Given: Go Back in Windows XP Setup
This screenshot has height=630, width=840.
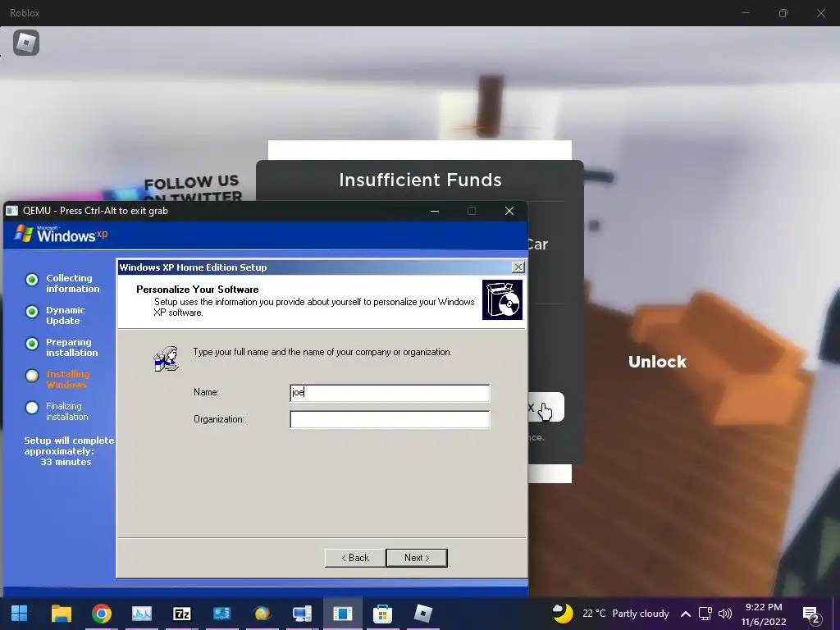Looking at the screenshot, I should [x=355, y=558].
